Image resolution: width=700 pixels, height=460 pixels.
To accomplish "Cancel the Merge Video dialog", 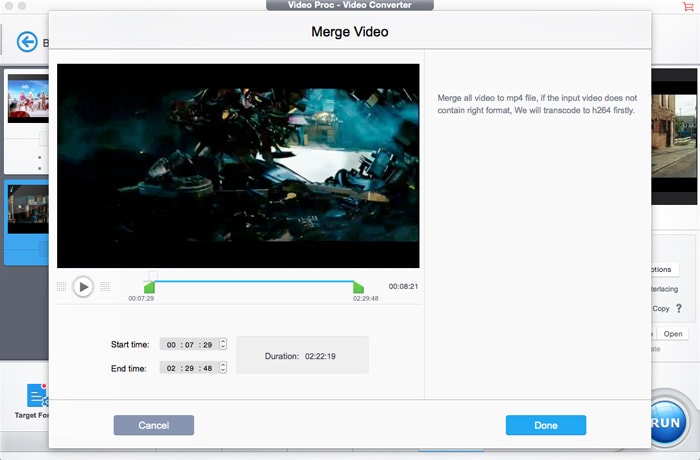I will pyautogui.click(x=154, y=425).
